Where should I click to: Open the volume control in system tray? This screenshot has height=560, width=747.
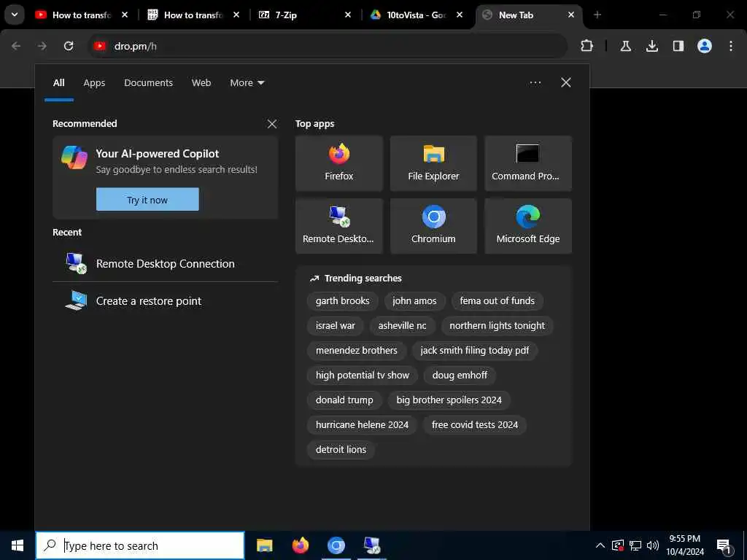coord(653,545)
